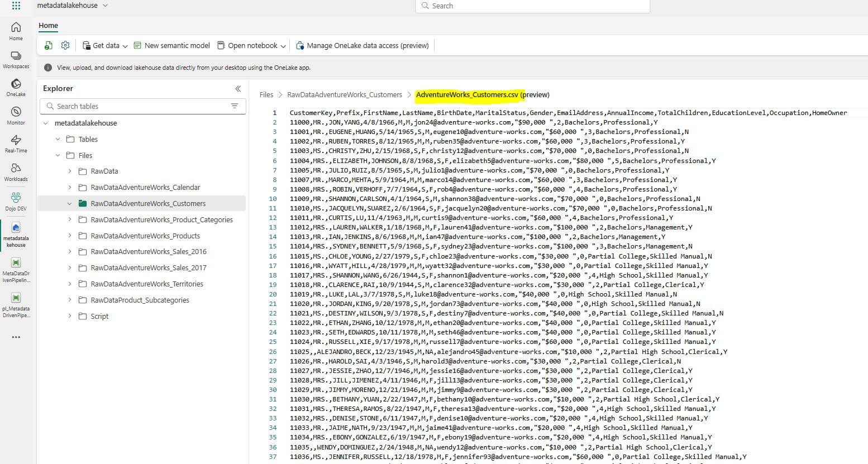Open lakehouse settings gear icon
The width and height of the screenshot is (868, 464).
coord(65,46)
